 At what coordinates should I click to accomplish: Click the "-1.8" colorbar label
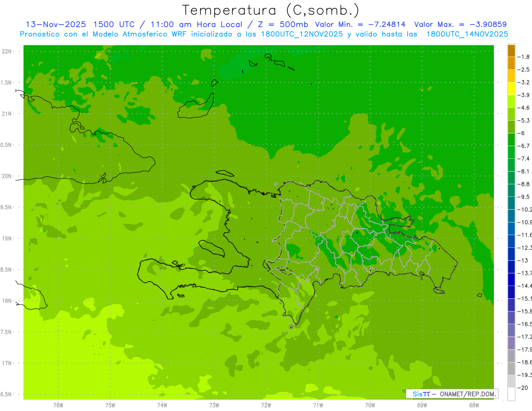pos(524,57)
